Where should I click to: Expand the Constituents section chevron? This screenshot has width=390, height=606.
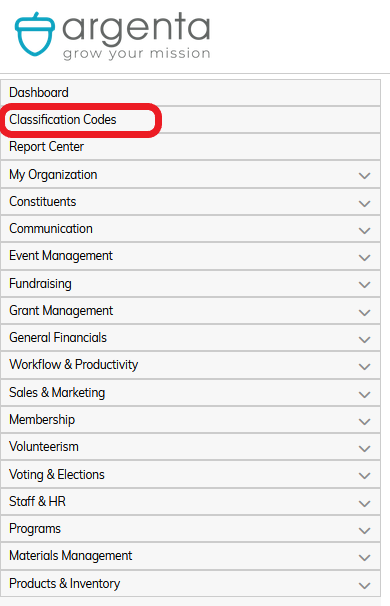pyautogui.click(x=364, y=203)
